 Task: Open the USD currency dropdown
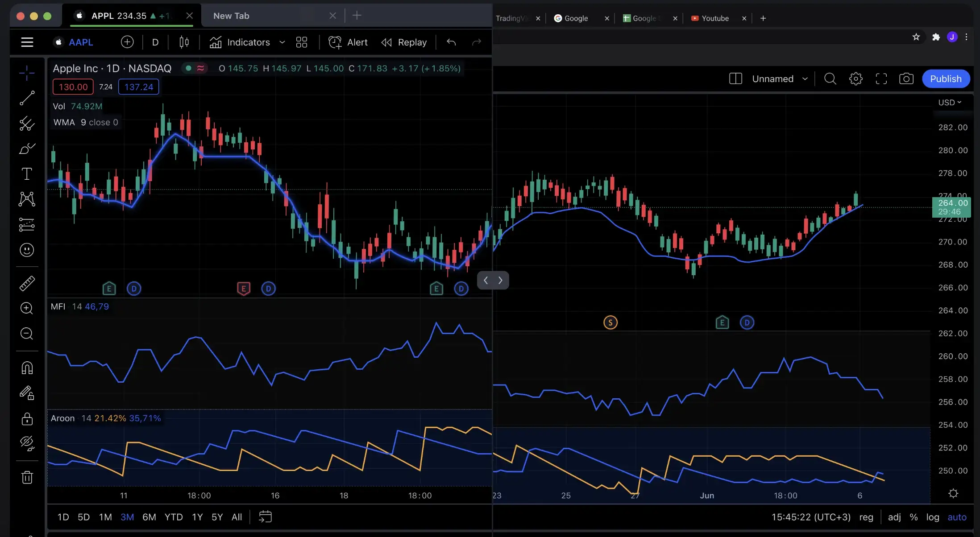[x=950, y=102]
